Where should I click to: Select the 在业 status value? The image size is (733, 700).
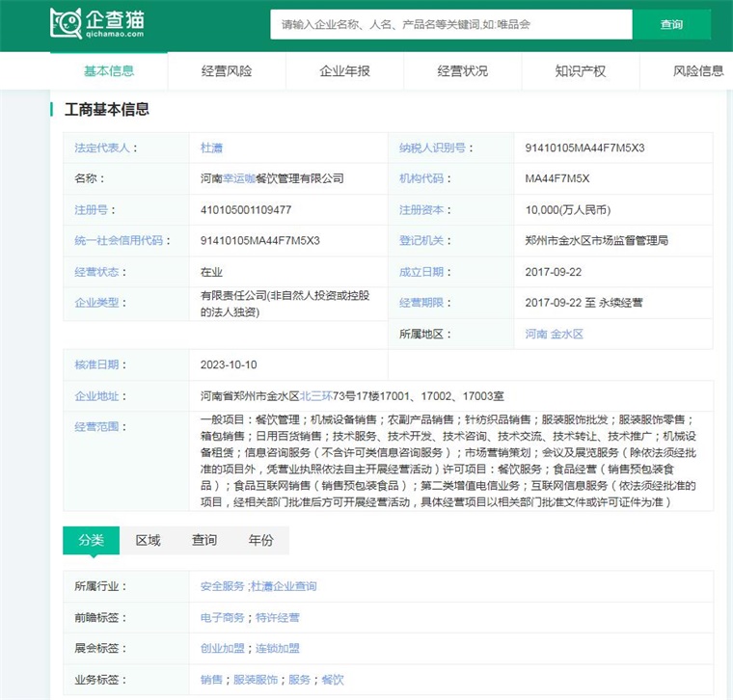click(x=211, y=272)
